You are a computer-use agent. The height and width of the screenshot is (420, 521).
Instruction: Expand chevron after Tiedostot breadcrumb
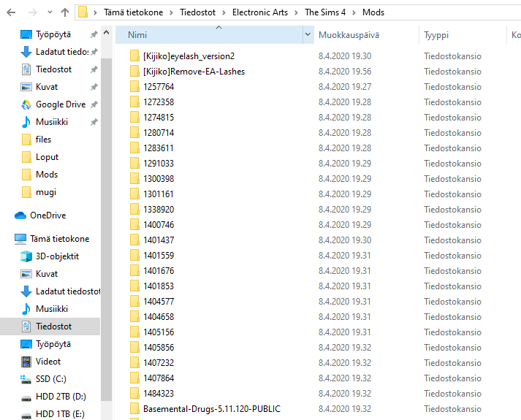point(224,12)
